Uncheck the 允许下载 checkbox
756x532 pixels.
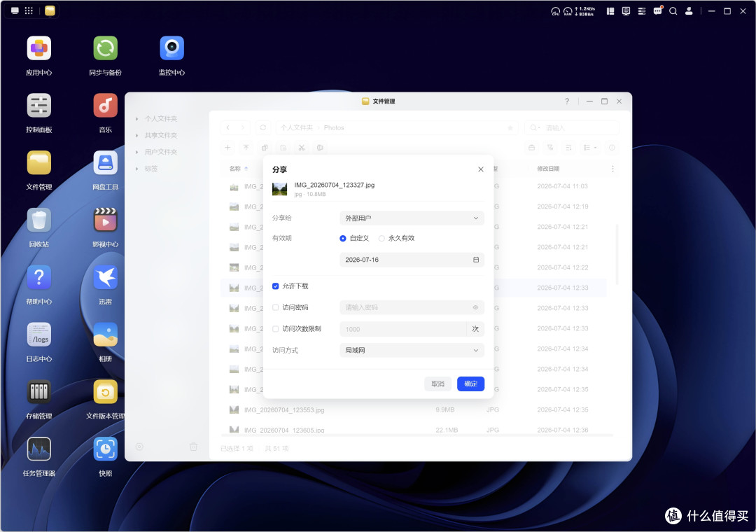click(x=275, y=286)
